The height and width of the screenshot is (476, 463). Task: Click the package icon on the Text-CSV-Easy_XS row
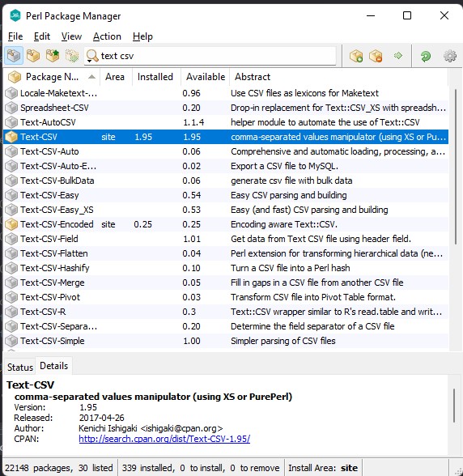tap(11, 210)
